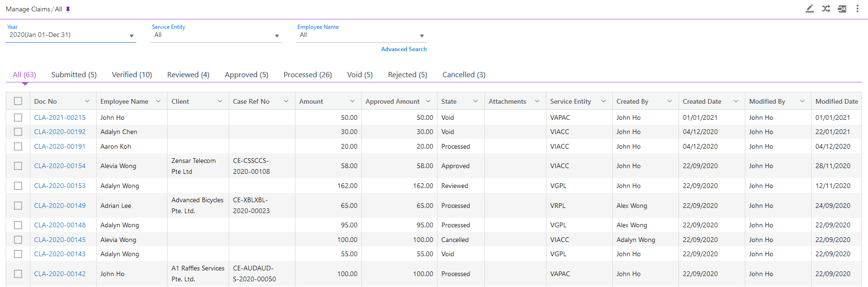Click the Advanced Search link
868x287 pixels.
403,49
